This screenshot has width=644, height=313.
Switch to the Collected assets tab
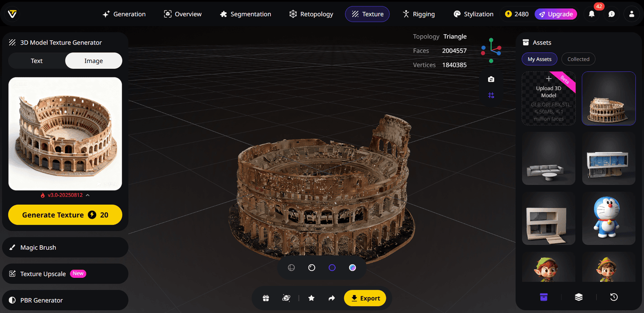coord(578,59)
